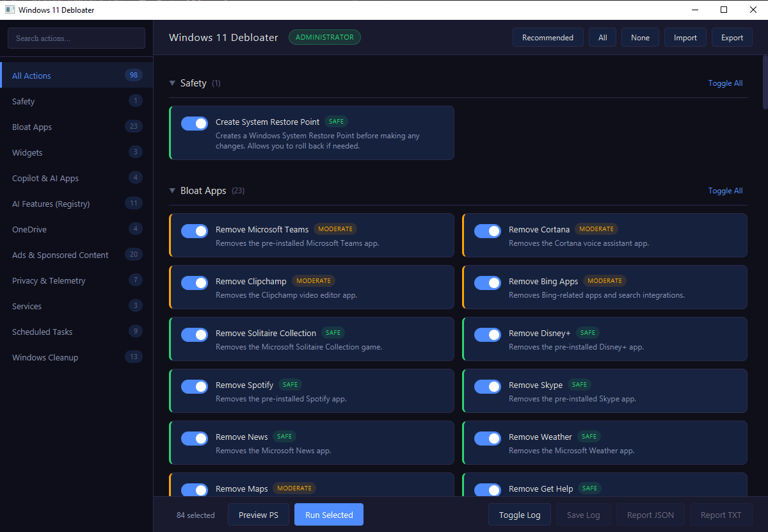This screenshot has width=768, height=532.
Task: Click the Remove Maps title
Action: [x=242, y=488]
